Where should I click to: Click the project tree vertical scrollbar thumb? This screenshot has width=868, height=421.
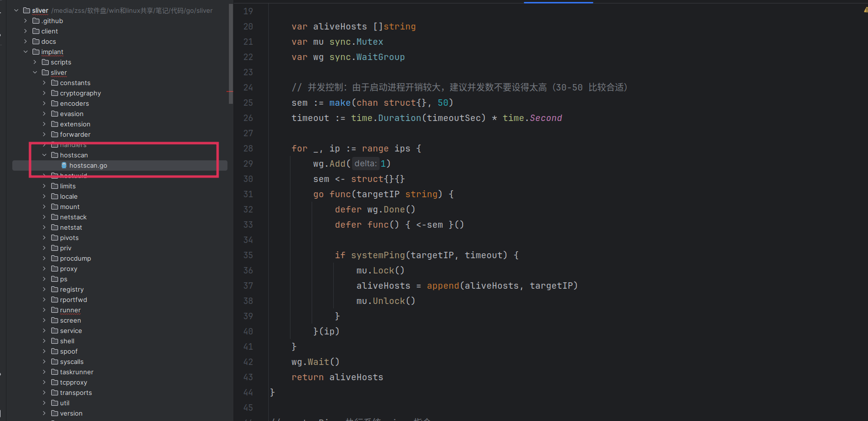230,54
